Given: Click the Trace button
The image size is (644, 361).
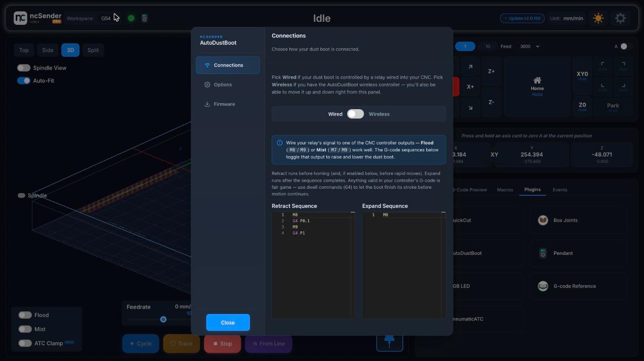Looking at the screenshot, I should pyautogui.click(x=181, y=344).
